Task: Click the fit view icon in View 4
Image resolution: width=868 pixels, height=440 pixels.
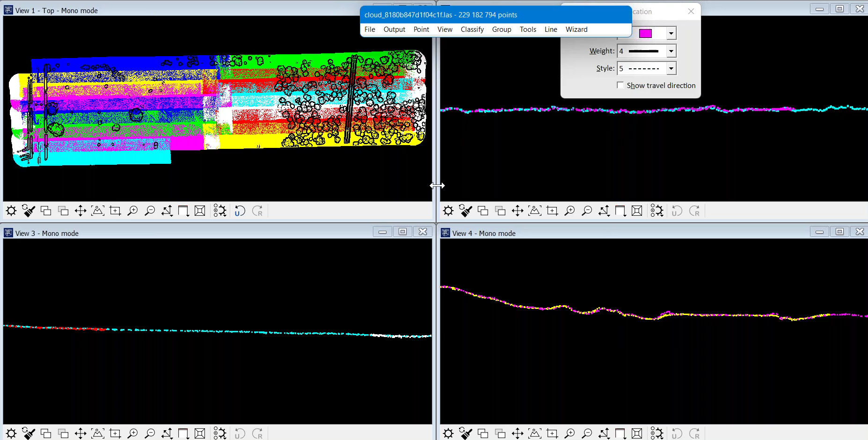Action: [x=535, y=433]
